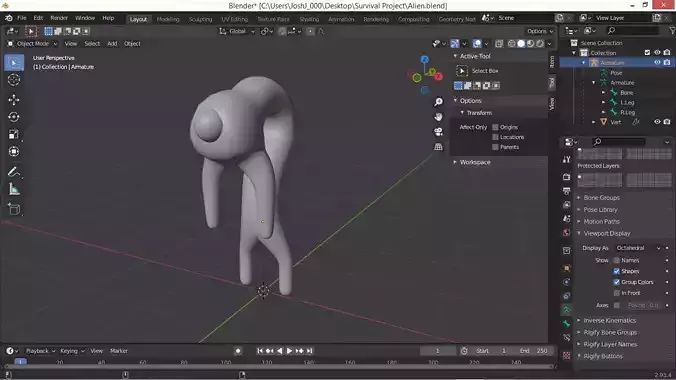676x380 pixels.
Task: Open the File menu
Action: pyautogui.click(x=22, y=18)
